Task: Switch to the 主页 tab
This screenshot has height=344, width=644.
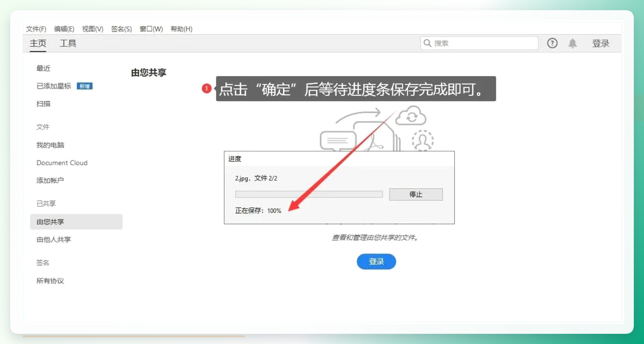Action: pyautogui.click(x=38, y=43)
